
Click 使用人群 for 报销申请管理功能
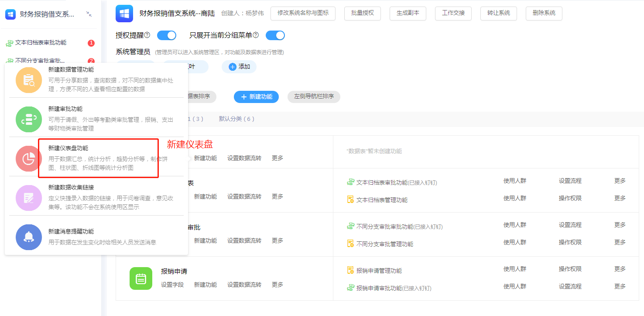[515, 269]
